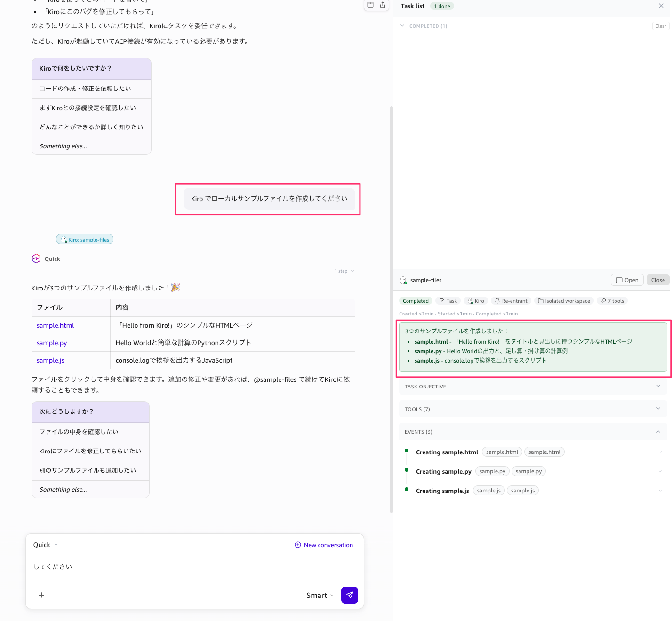The width and height of the screenshot is (672, 621).
Task: Expand the '1 step' details dropdown
Action: click(x=344, y=271)
